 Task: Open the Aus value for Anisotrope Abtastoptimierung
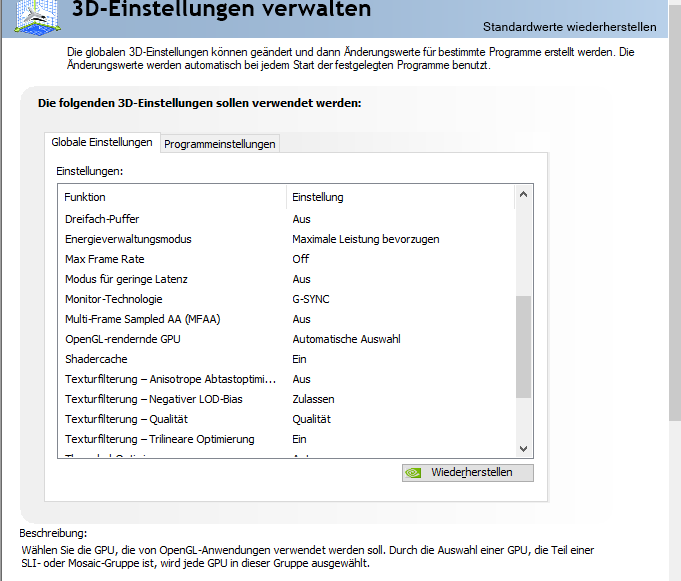[x=301, y=379]
